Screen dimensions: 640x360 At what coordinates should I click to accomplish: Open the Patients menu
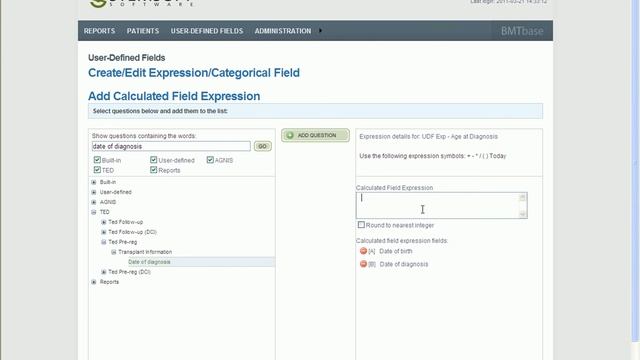click(x=142, y=31)
